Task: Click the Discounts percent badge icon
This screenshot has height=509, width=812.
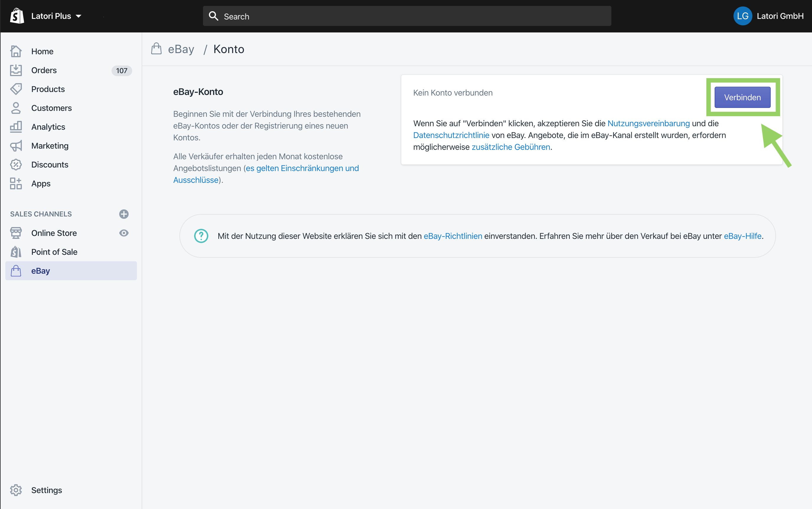Action: tap(16, 164)
